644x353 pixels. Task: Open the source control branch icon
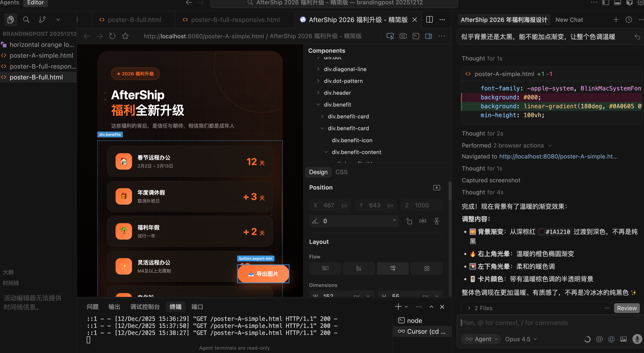coord(42,20)
